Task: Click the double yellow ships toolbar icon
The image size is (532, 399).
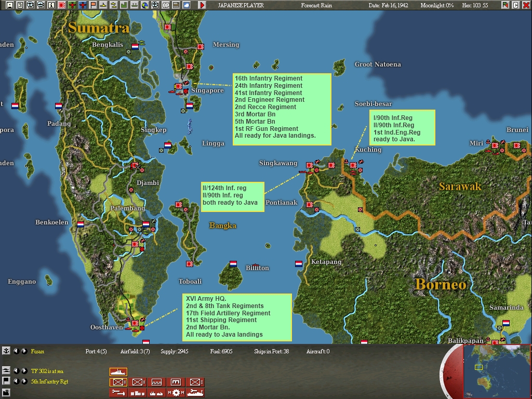Action: click(x=114, y=5)
